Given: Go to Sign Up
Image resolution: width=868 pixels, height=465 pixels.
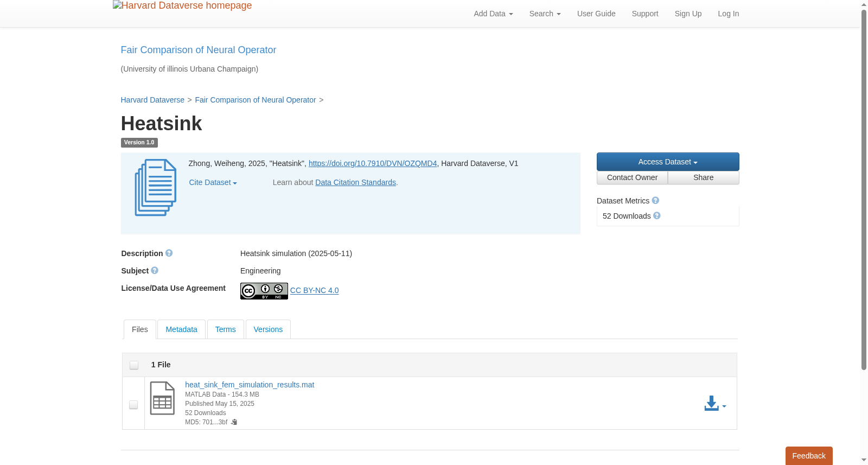Looking at the screenshot, I should click(688, 14).
